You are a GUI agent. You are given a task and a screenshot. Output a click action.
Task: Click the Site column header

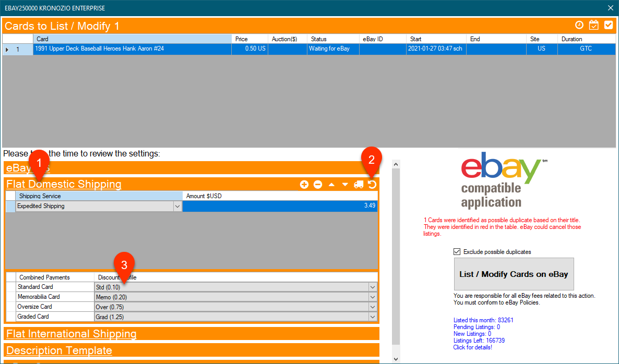click(542, 39)
